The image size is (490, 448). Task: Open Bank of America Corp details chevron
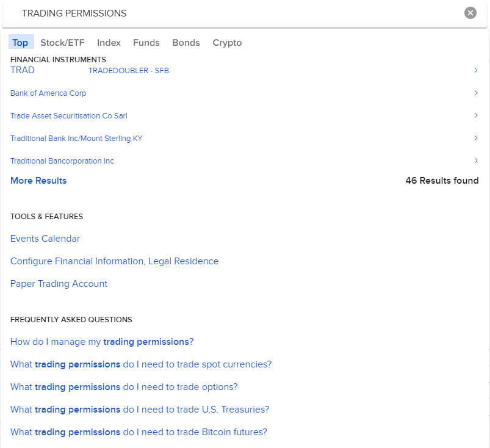point(476,93)
